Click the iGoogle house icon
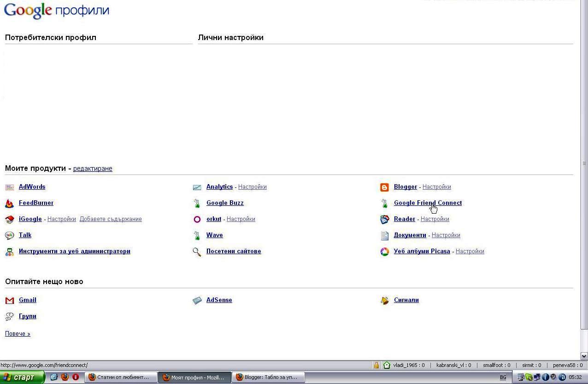 (10, 219)
